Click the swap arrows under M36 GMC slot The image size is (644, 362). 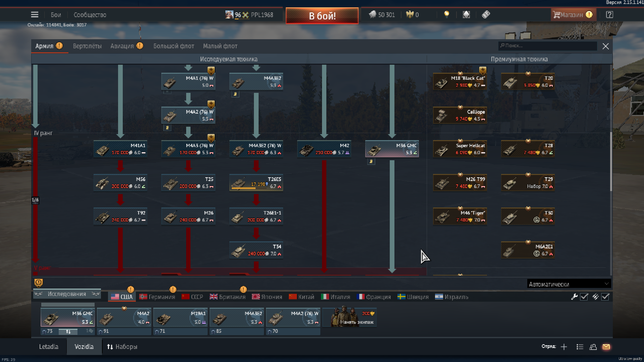tap(68, 331)
